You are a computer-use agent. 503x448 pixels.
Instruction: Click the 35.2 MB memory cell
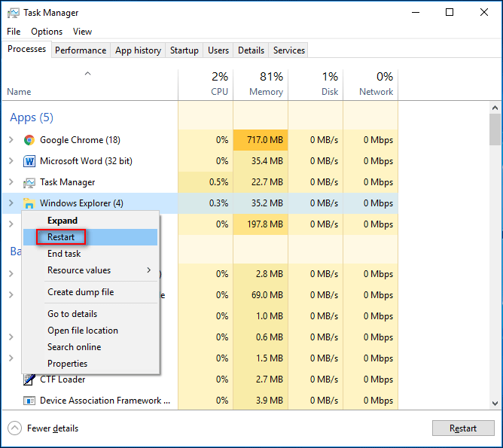click(x=261, y=203)
